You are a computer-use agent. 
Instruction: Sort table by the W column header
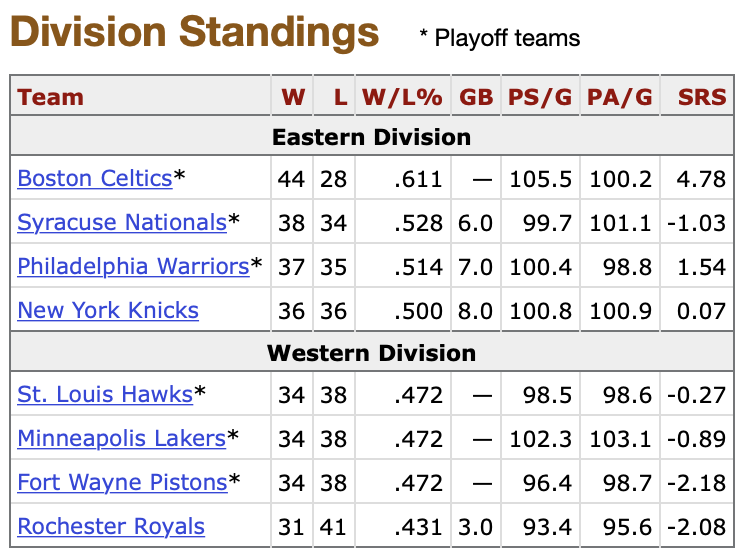point(292,97)
